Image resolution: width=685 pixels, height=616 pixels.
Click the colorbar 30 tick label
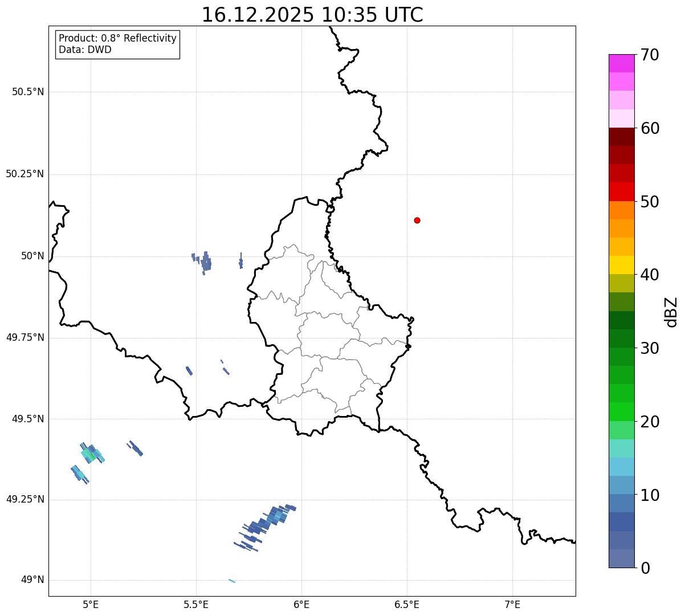[x=650, y=348]
